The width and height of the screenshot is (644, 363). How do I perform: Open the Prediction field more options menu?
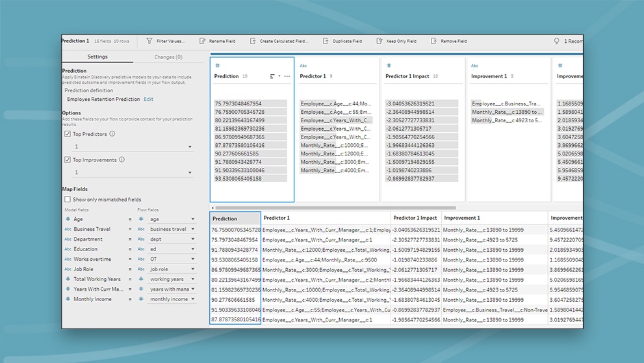287,76
